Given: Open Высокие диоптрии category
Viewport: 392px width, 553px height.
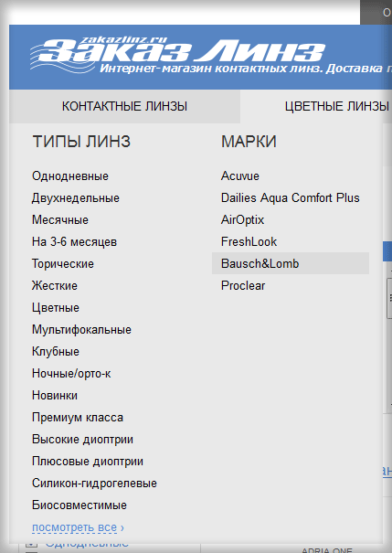Looking at the screenshot, I should click(x=83, y=439).
